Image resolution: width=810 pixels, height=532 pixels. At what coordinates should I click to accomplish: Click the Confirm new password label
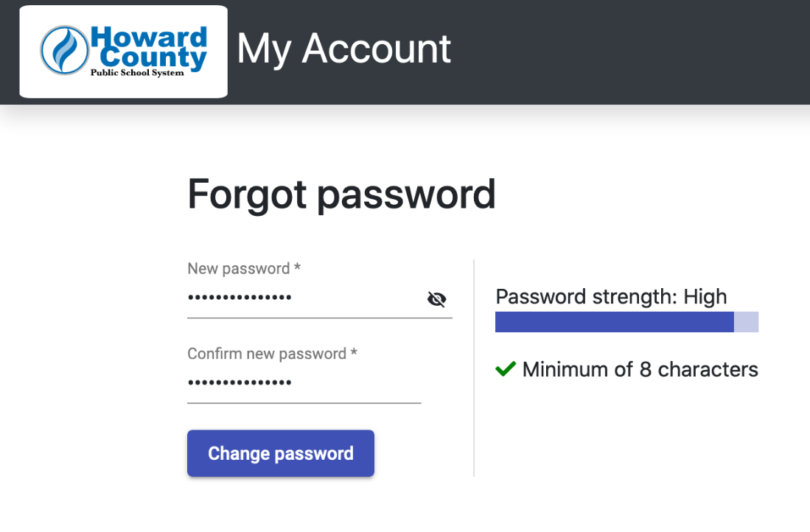272,354
